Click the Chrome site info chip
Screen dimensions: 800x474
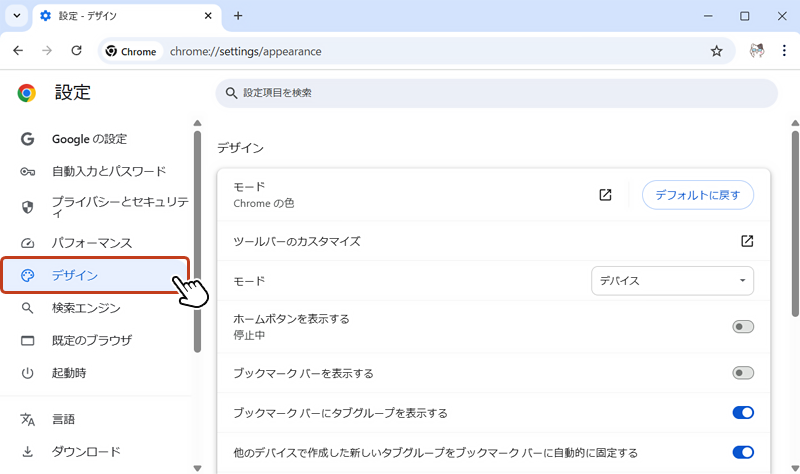pos(132,51)
